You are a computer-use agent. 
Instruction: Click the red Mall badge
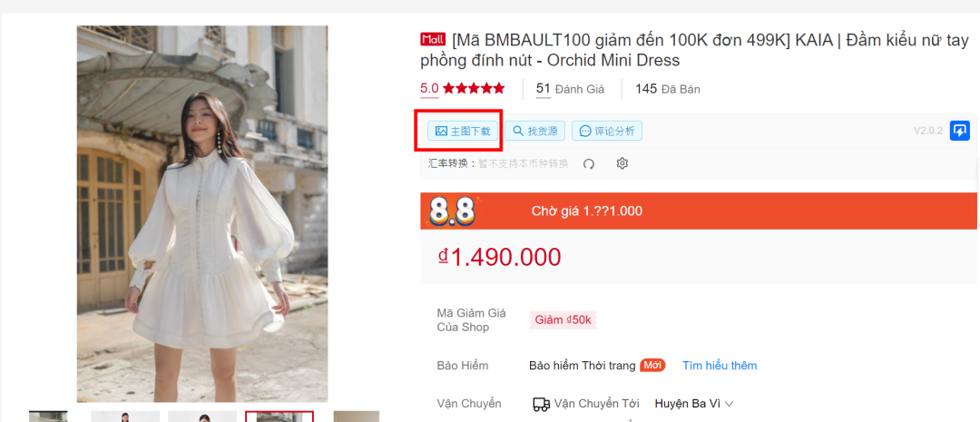pyautogui.click(x=433, y=39)
